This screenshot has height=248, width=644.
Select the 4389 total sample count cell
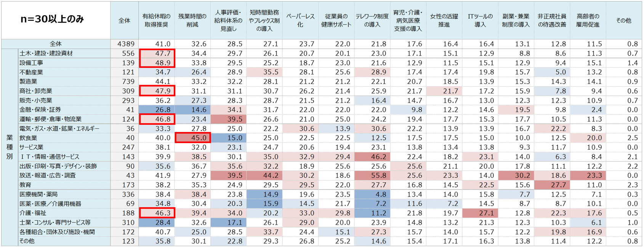pyautogui.click(x=125, y=44)
